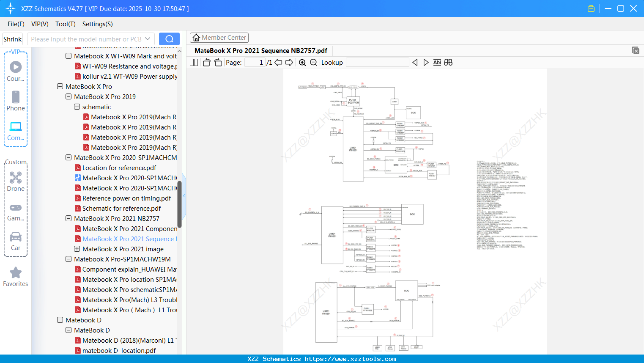Screen dimensions: 644x363
Task: Open Matebook X Pro(Mach) L3 Troubl file
Action: point(130,300)
